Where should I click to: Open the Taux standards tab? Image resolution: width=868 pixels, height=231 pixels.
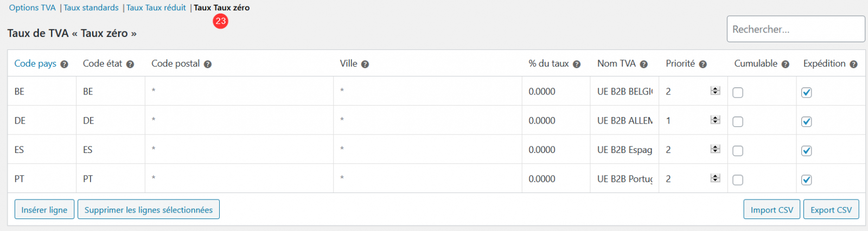pyautogui.click(x=91, y=8)
